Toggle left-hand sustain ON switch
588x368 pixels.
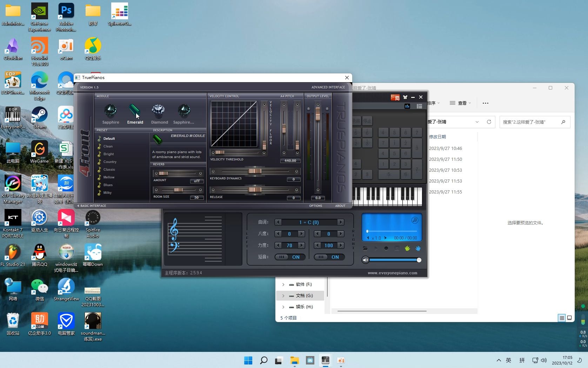(290, 257)
